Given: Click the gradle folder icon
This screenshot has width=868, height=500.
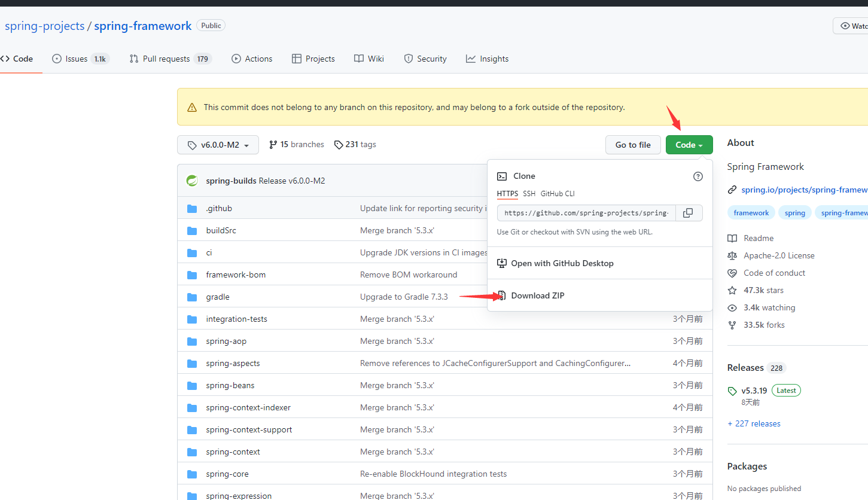Looking at the screenshot, I should [x=192, y=297].
